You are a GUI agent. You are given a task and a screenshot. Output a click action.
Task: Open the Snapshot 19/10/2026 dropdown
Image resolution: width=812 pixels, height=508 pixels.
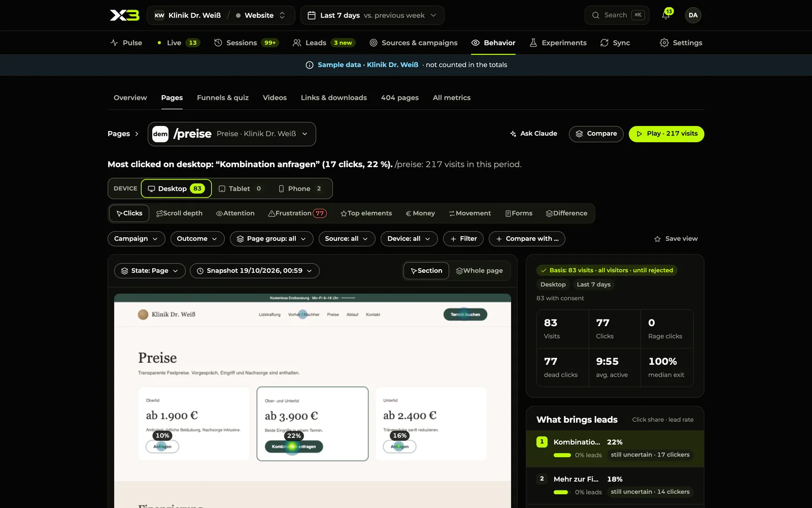click(x=255, y=271)
